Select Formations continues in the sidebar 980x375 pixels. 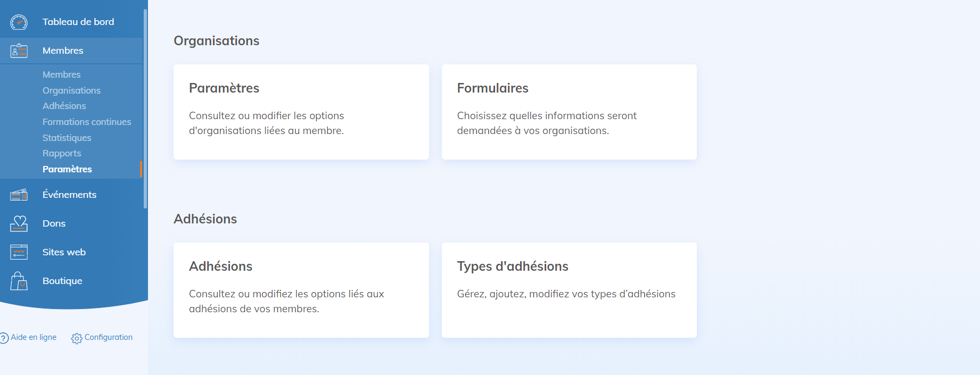(87, 122)
